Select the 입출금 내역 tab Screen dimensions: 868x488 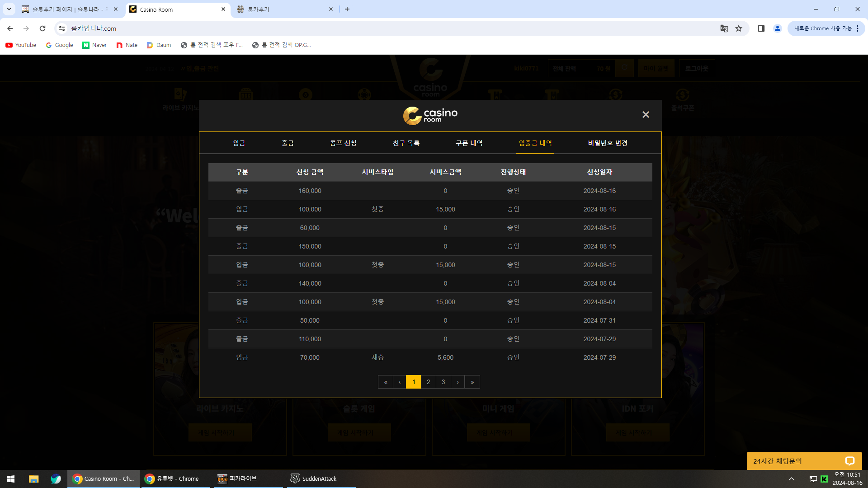[x=535, y=143]
